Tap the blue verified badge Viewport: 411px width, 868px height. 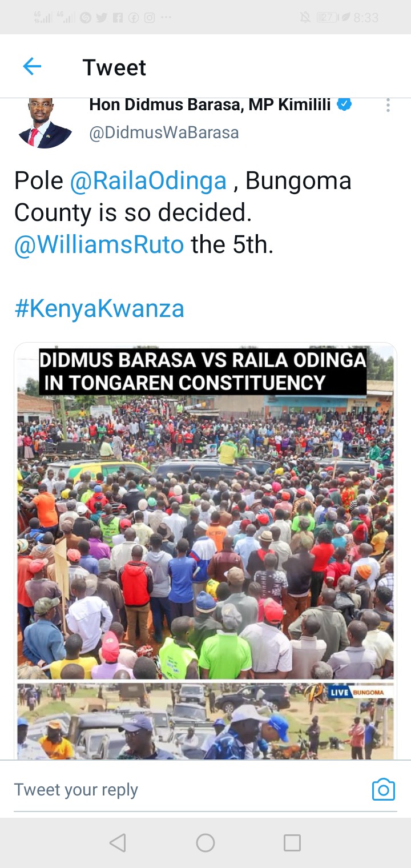click(344, 105)
